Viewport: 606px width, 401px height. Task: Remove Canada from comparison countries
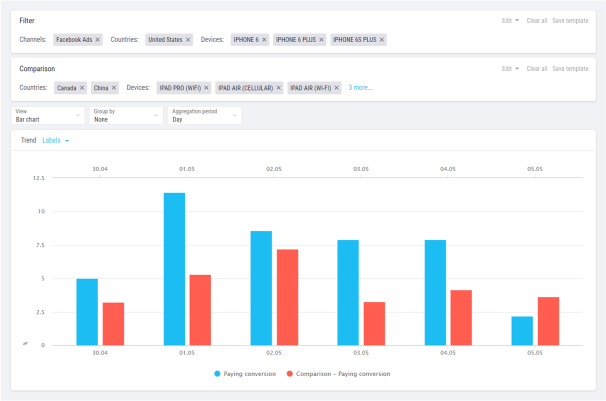pyautogui.click(x=83, y=88)
